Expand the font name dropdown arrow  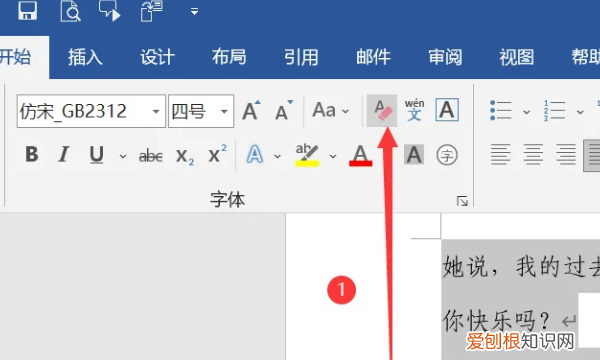156,111
